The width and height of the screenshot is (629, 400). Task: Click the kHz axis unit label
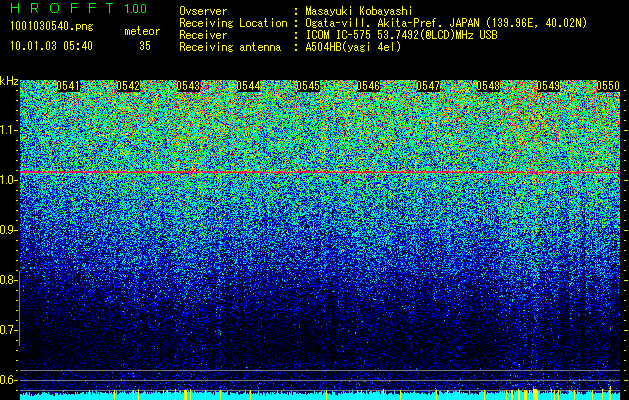click(x=9, y=81)
